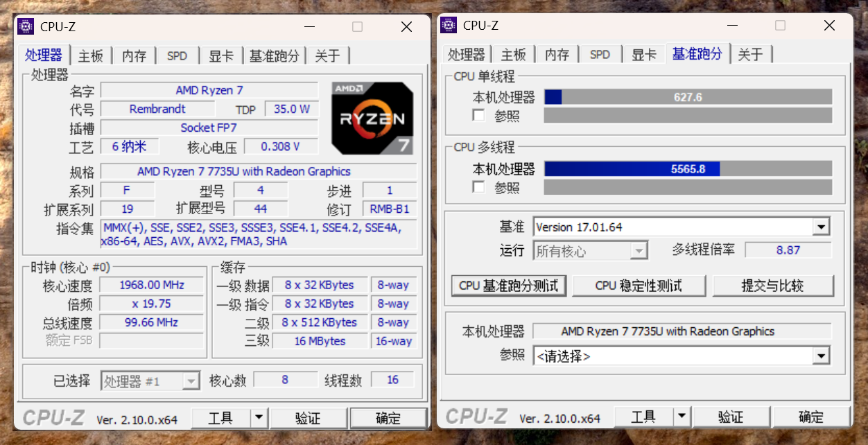Switch to 主板 tab in left window

pos(91,56)
